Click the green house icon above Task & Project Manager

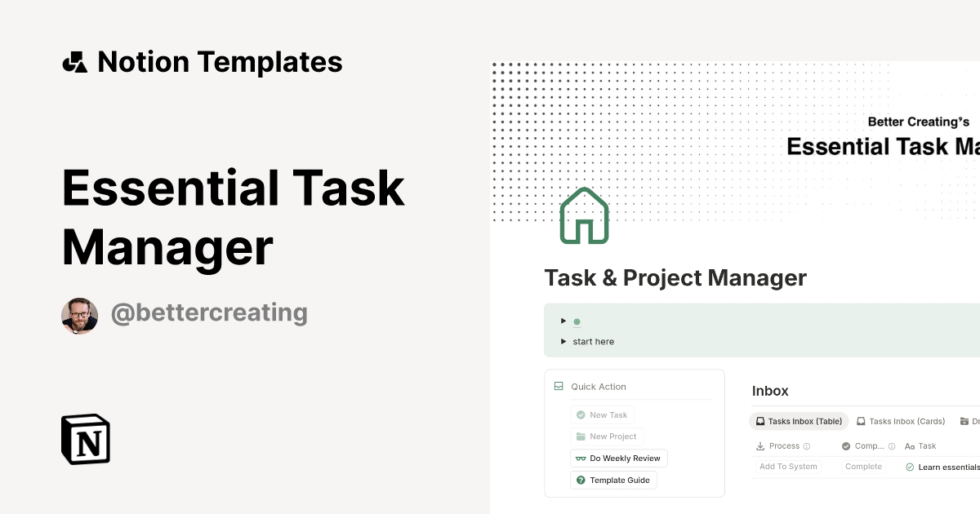point(585,215)
